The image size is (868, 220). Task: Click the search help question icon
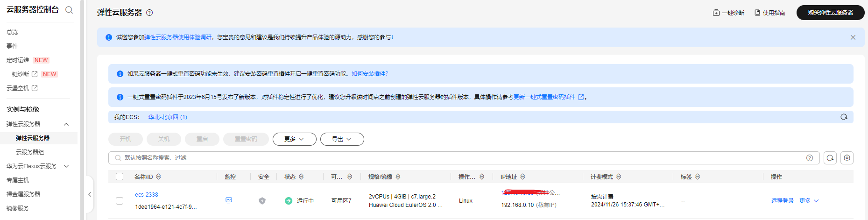pos(810,158)
